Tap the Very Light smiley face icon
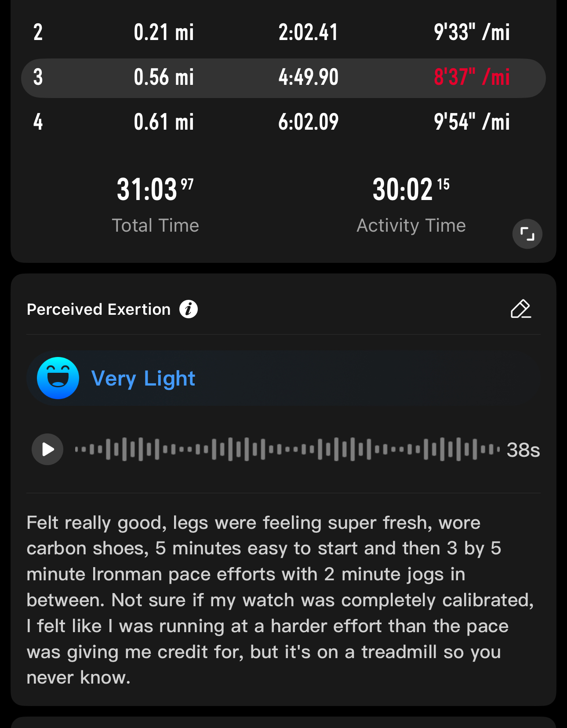 point(58,378)
